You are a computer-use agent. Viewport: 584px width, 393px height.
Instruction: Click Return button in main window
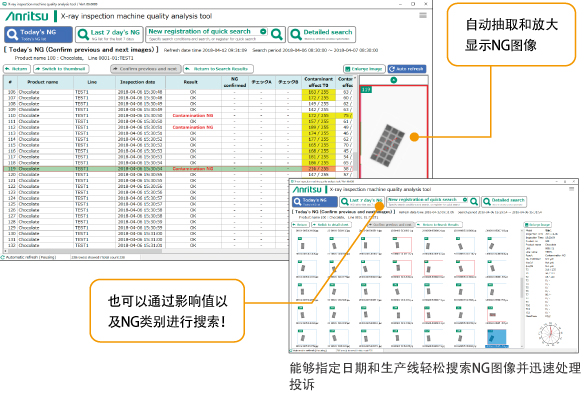pos(16,69)
